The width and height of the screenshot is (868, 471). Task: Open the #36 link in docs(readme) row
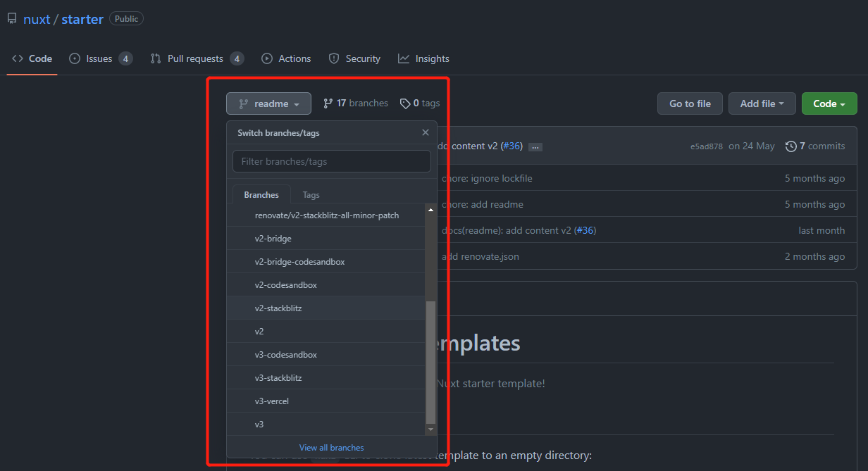coord(585,230)
